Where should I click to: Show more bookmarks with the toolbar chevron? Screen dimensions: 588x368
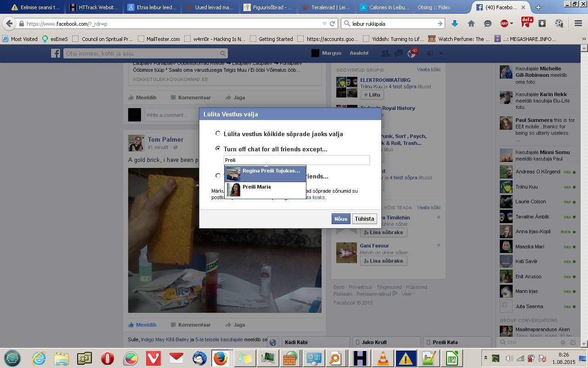pos(584,39)
